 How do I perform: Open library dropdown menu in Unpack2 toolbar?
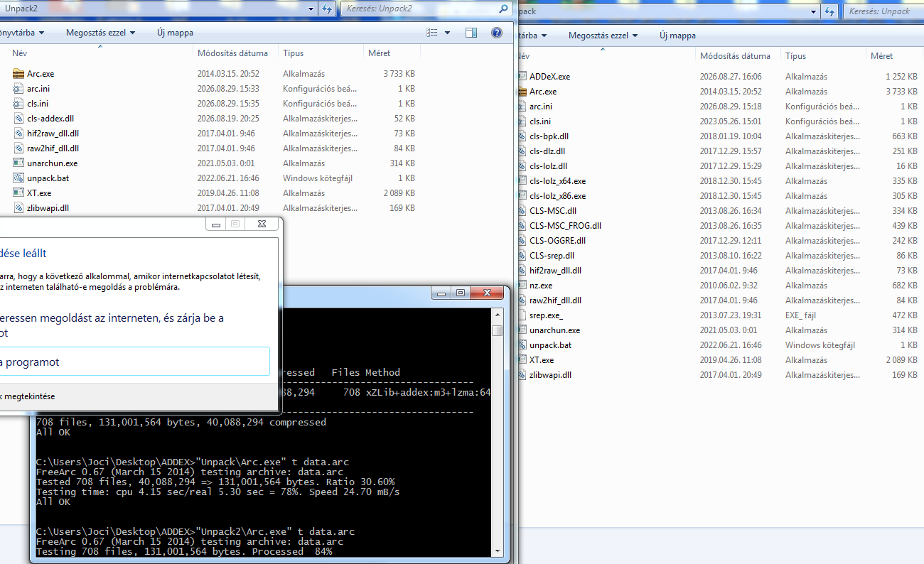[x=23, y=33]
